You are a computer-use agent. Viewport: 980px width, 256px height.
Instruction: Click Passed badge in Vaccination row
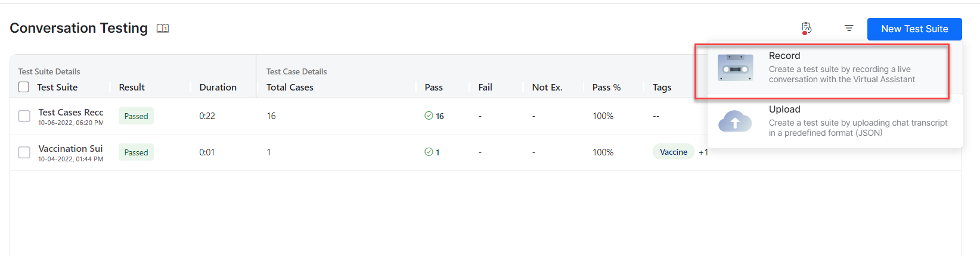(x=136, y=152)
